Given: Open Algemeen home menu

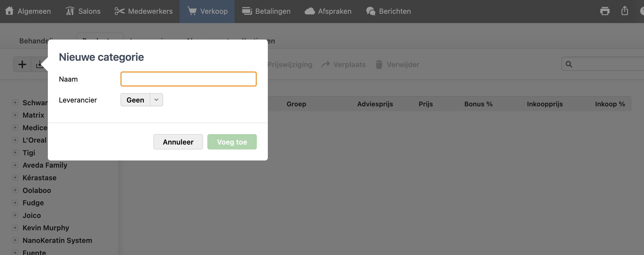Looking at the screenshot, I should pyautogui.click(x=28, y=11).
